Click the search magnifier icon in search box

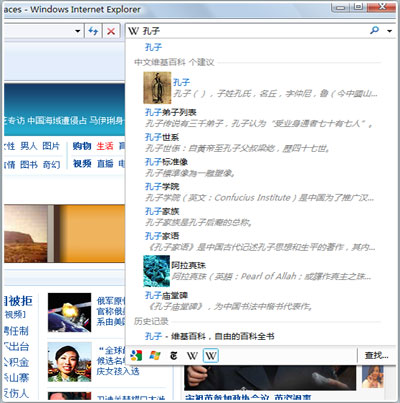(374, 30)
